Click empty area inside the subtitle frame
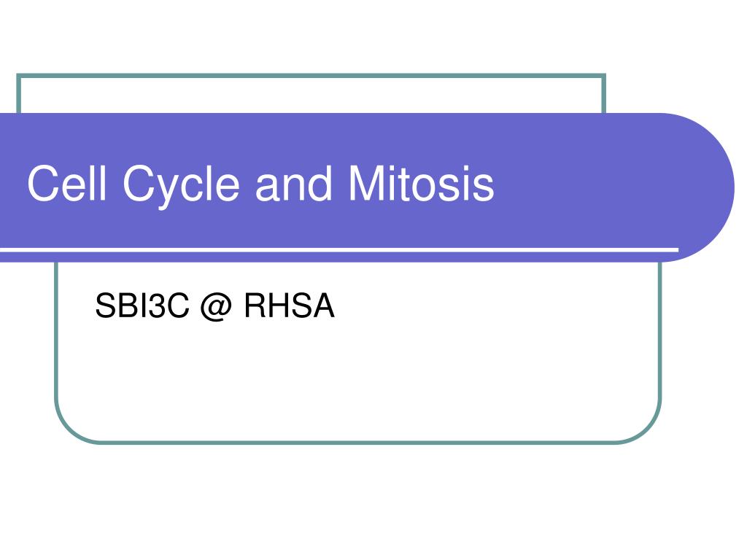The height and width of the screenshot is (560, 747). click(357, 381)
